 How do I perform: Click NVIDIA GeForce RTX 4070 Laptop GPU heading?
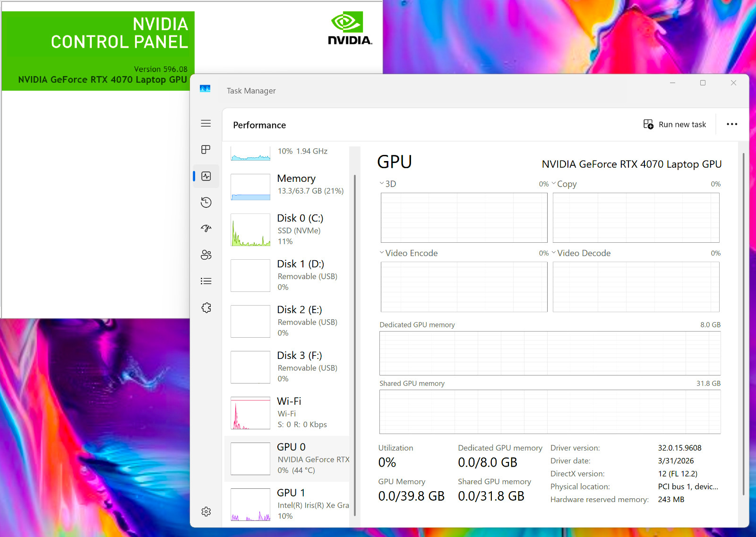631,164
